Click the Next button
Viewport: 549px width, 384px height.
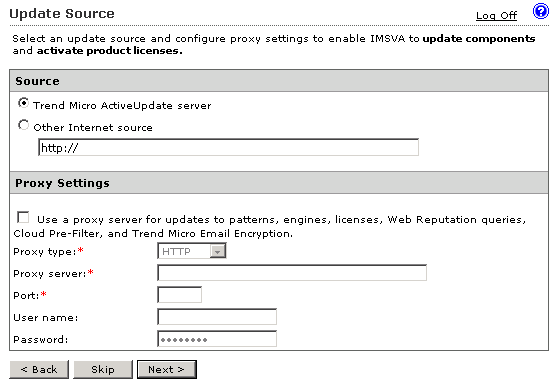[167, 369]
